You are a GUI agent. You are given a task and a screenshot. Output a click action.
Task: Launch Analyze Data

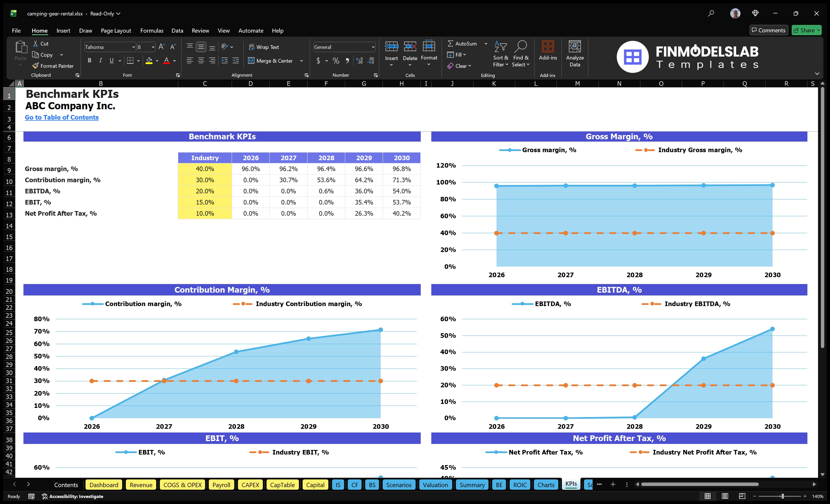[575, 53]
